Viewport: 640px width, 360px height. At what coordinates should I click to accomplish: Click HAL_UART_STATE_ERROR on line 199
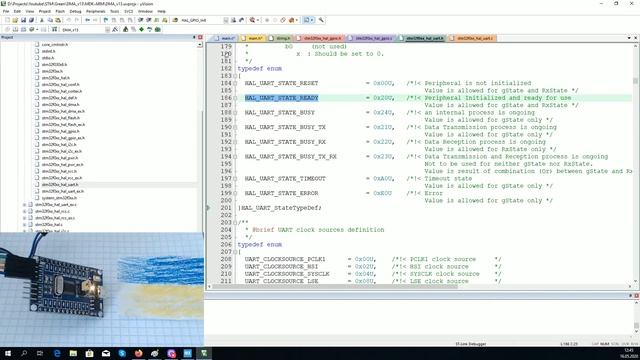(281, 193)
